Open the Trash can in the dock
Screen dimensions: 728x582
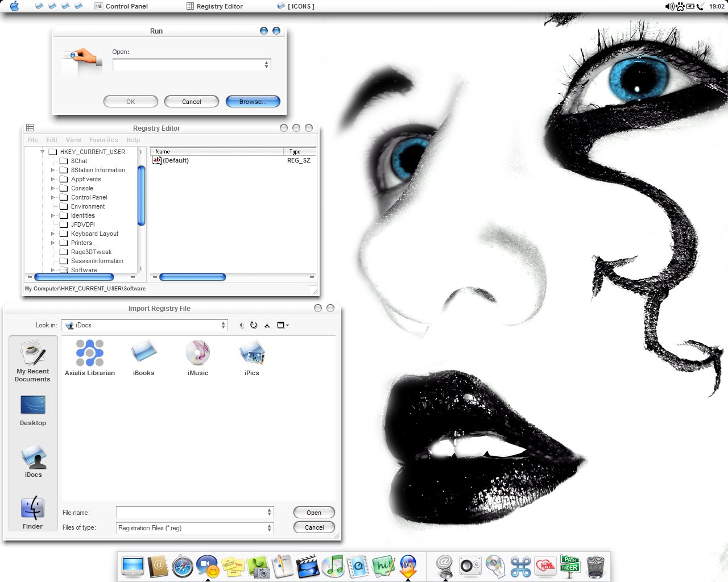[x=595, y=567]
